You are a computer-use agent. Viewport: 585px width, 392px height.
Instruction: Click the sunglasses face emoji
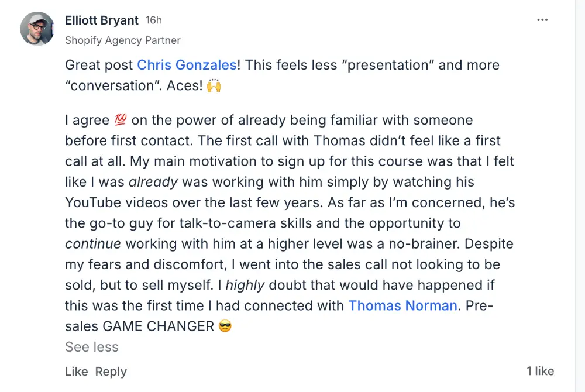[225, 326]
